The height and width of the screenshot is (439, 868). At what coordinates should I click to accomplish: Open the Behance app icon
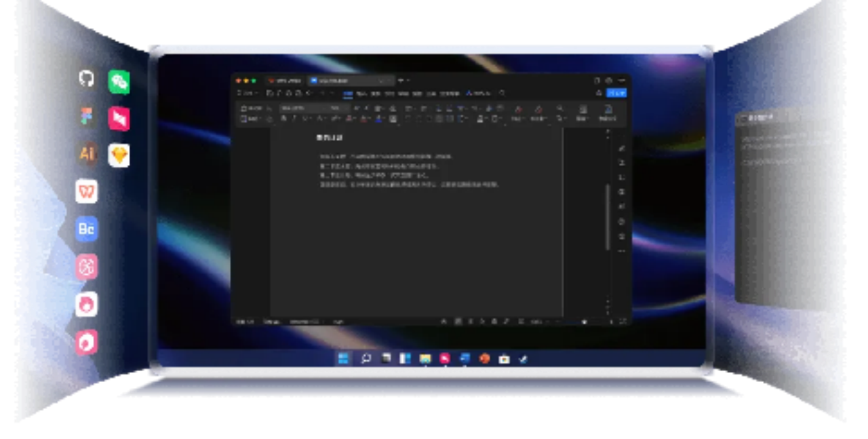tap(86, 229)
